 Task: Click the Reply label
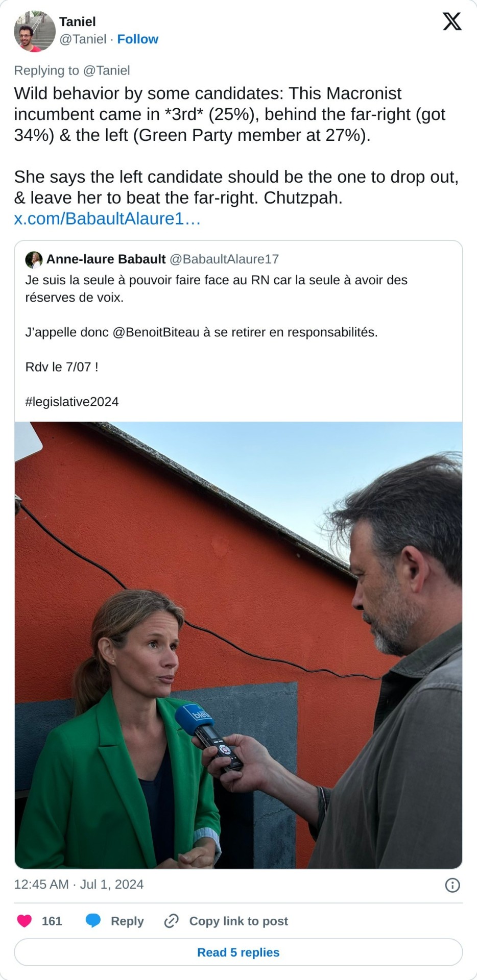click(x=127, y=921)
